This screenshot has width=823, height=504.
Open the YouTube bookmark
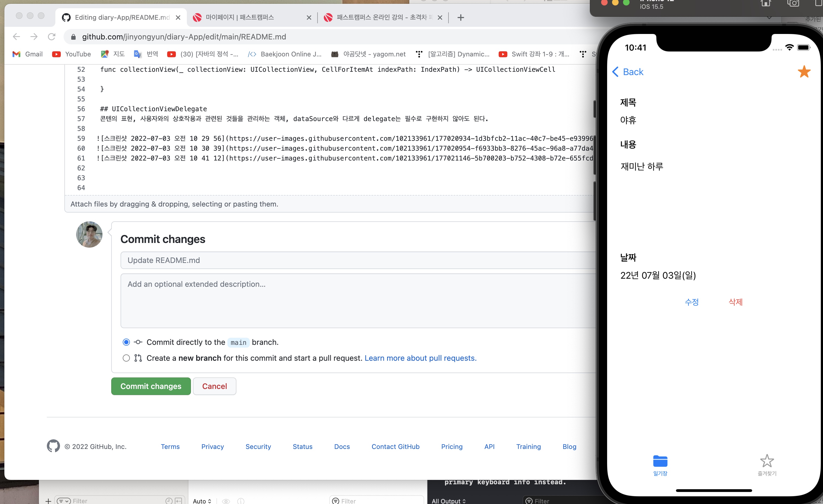[x=72, y=54]
